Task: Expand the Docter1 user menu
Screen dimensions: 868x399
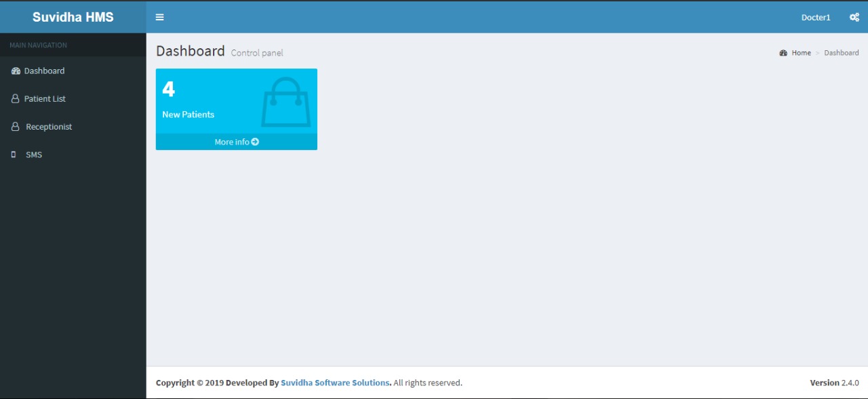Action: [815, 17]
